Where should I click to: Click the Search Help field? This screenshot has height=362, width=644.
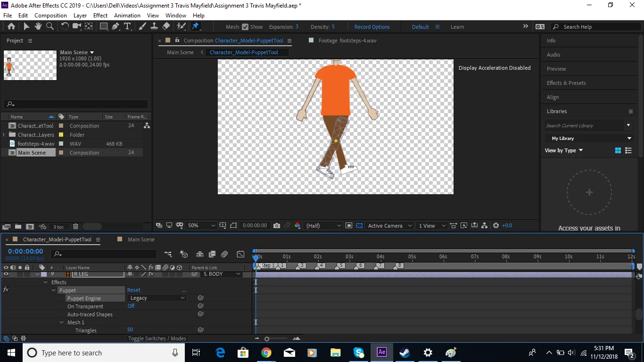pyautogui.click(x=596, y=27)
